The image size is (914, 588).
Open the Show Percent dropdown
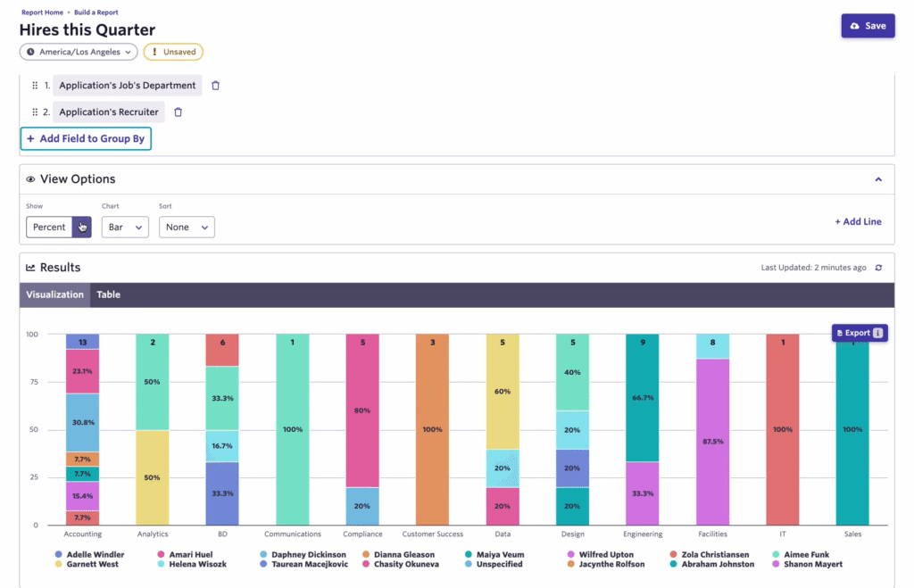point(82,228)
